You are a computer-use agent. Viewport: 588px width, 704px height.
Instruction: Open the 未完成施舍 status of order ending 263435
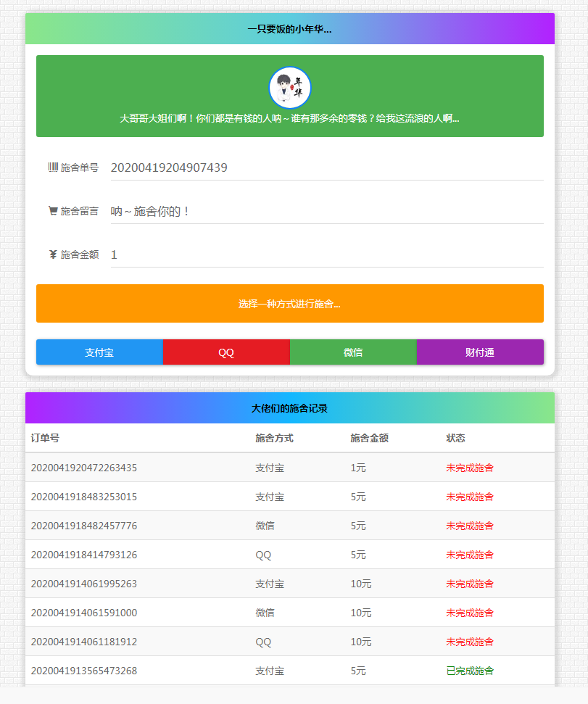coord(470,468)
